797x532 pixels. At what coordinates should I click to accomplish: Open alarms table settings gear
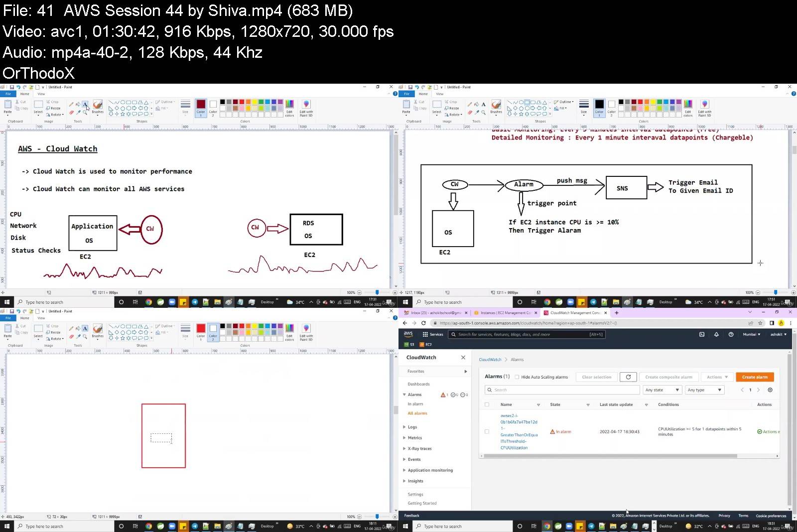[x=770, y=390]
